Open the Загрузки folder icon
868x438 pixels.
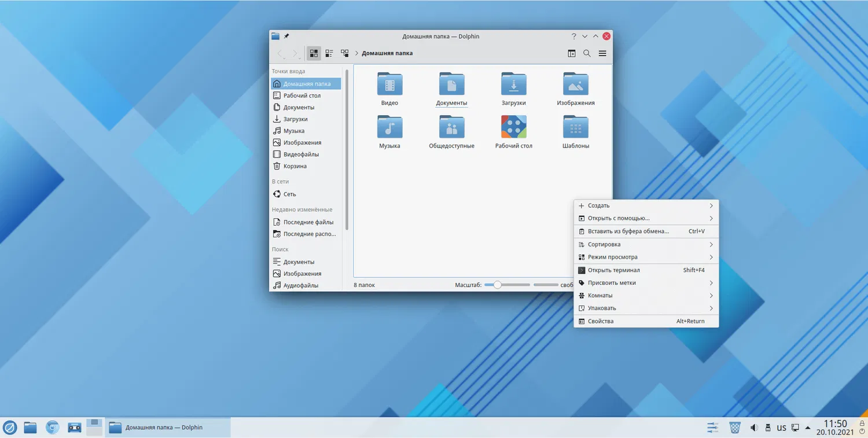click(513, 84)
